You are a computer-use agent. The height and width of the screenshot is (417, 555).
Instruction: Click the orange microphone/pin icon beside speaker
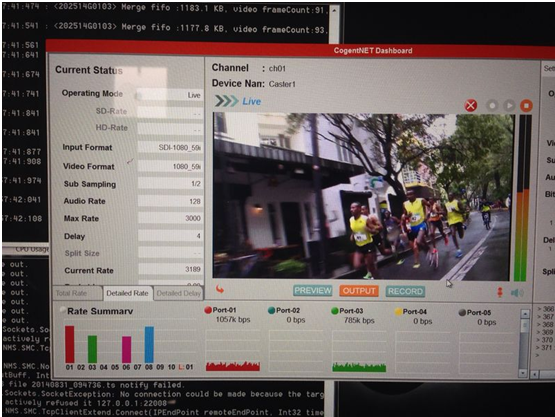tap(500, 292)
